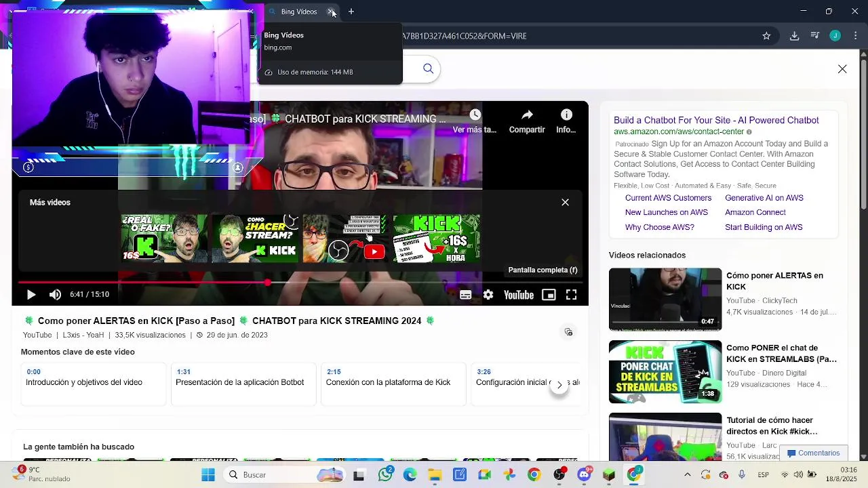Bookmark this page with the star icon
The height and width of the screenshot is (488, 868).
(766, 36)
